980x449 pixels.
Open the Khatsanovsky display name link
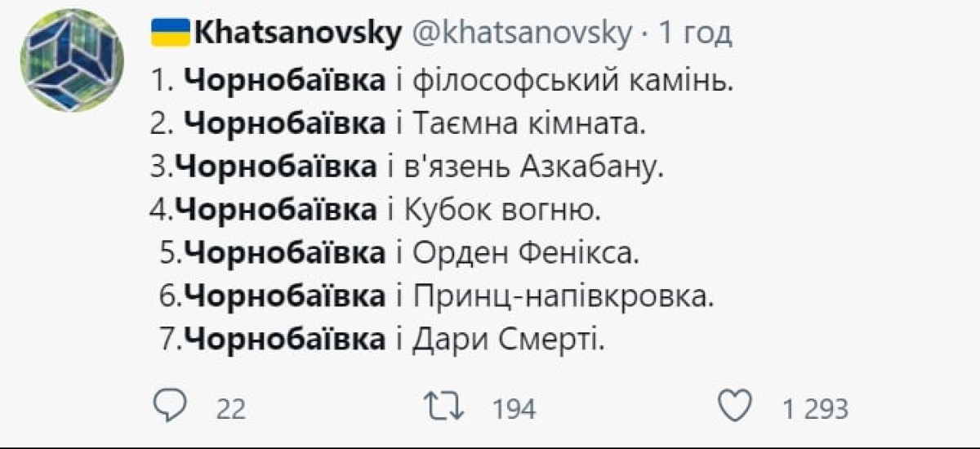[298, 33]
